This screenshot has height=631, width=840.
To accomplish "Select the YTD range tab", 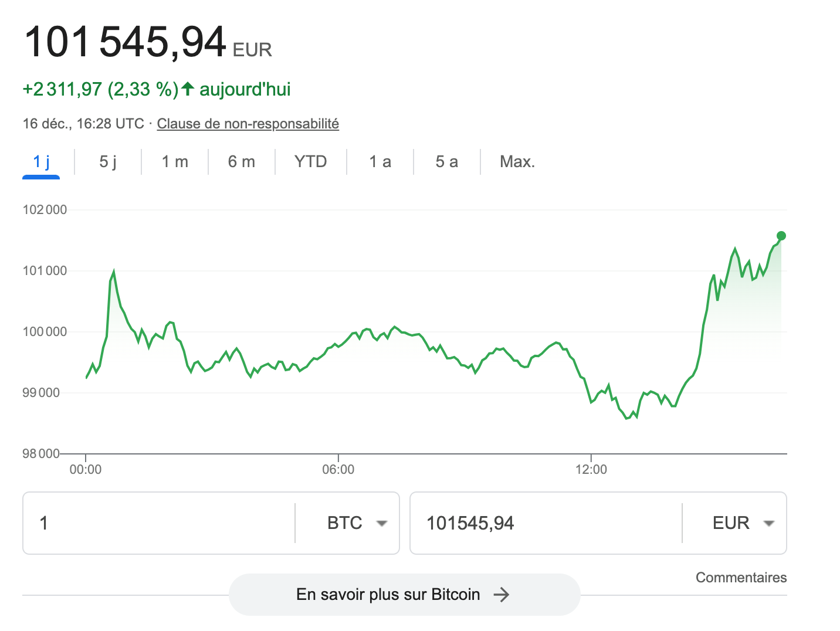I will click(x=310, y=162).
